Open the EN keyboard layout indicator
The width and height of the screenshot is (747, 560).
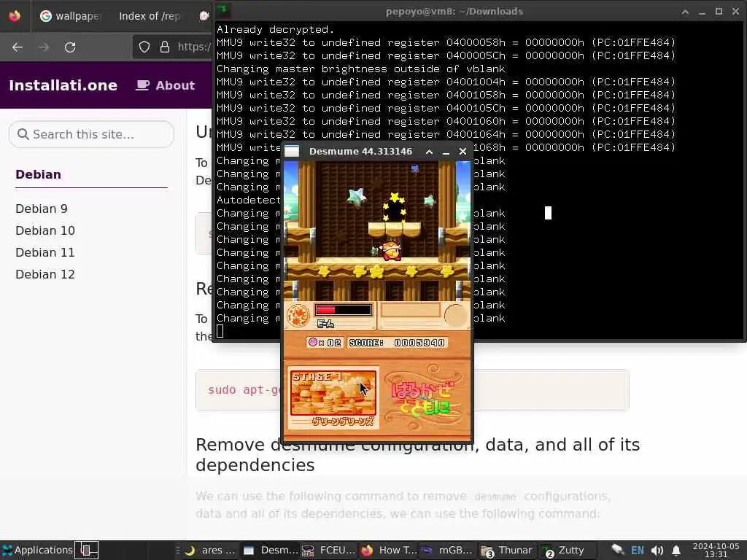(638, 550)
